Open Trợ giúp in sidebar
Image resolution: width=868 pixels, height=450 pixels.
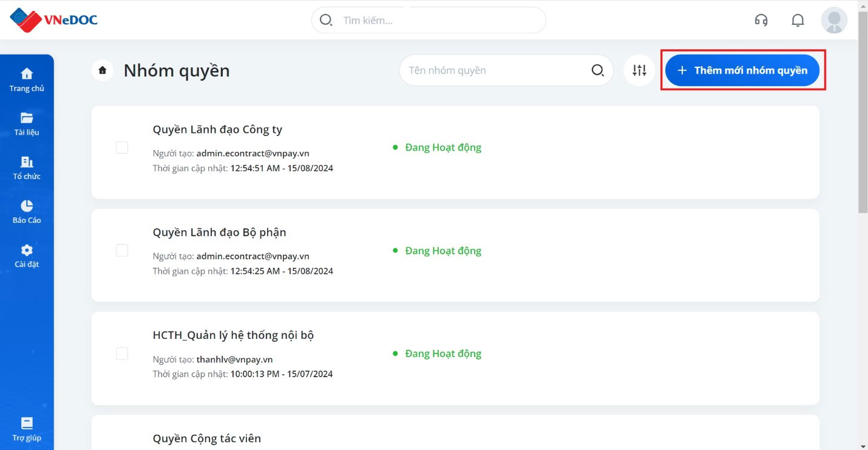click(27, 430)
